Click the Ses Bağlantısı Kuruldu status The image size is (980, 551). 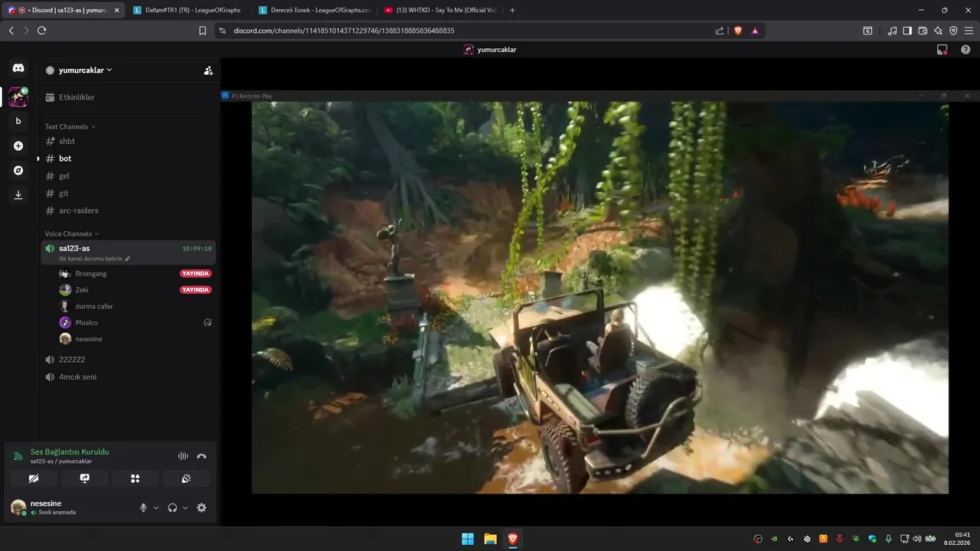[x=70, y=452]
